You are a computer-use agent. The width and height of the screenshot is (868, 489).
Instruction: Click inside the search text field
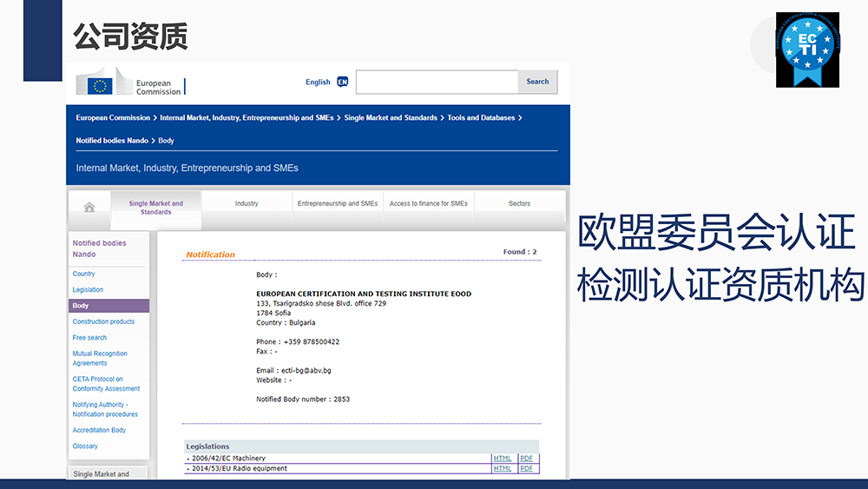437,82
